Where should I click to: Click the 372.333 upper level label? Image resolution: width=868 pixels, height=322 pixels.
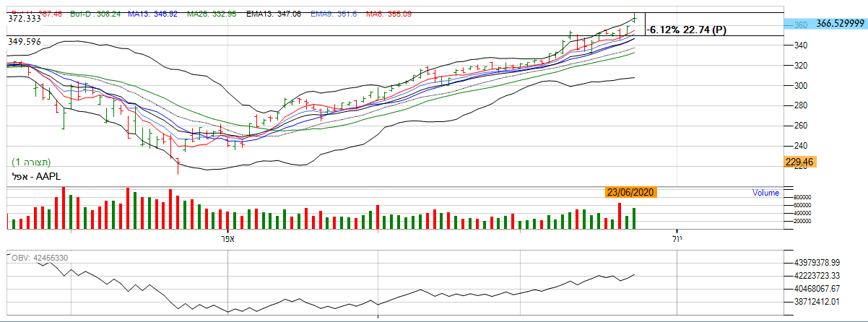(x=22, y=19)
